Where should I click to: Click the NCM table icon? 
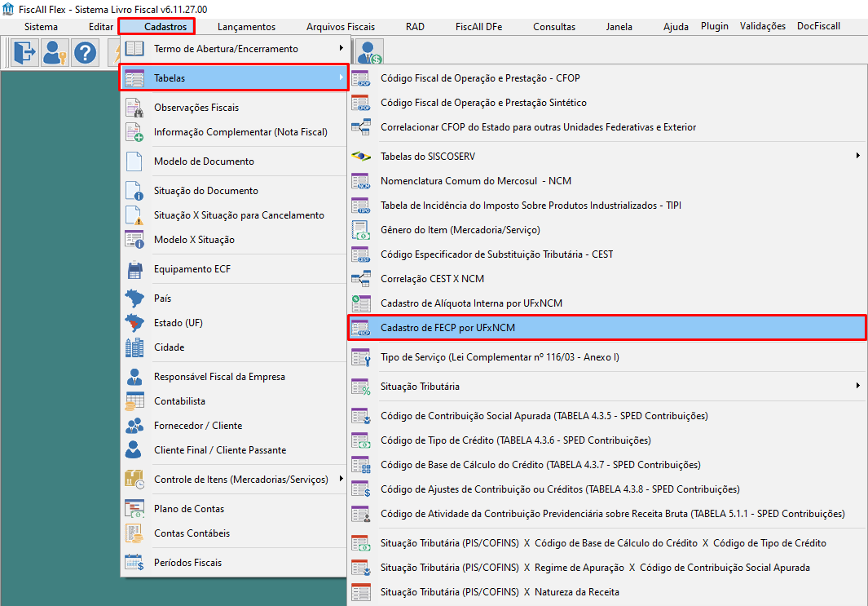(361, 180)
